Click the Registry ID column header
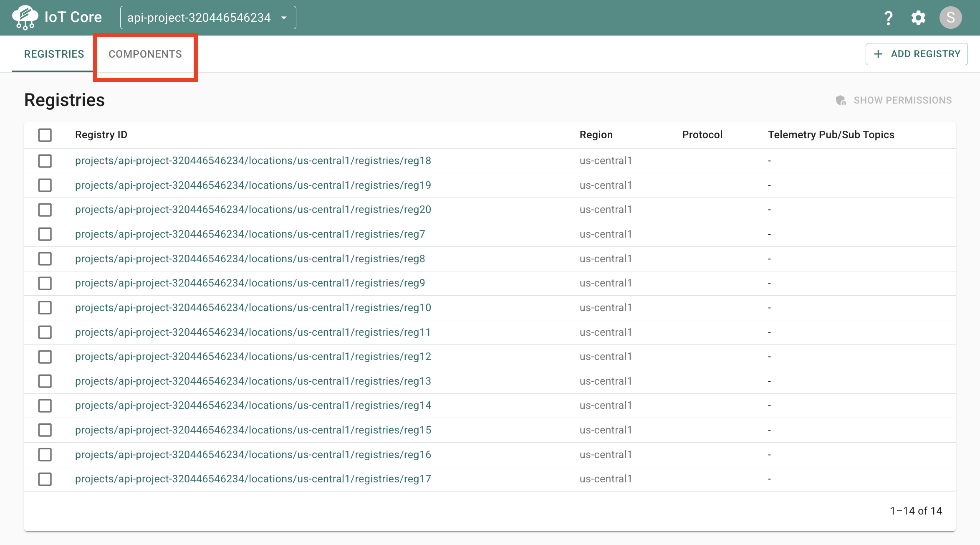This screenshot has width=980, height=545. click(101, 135)
